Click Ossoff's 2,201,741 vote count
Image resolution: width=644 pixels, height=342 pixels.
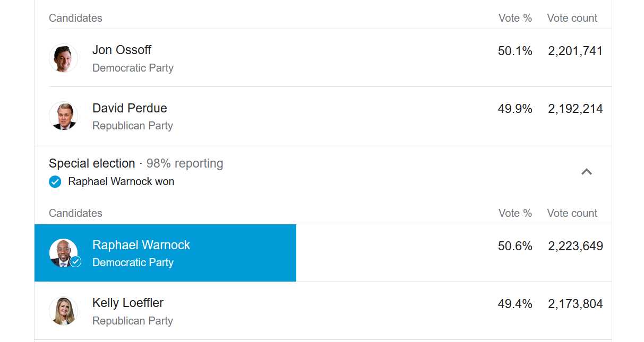point(575,51)
